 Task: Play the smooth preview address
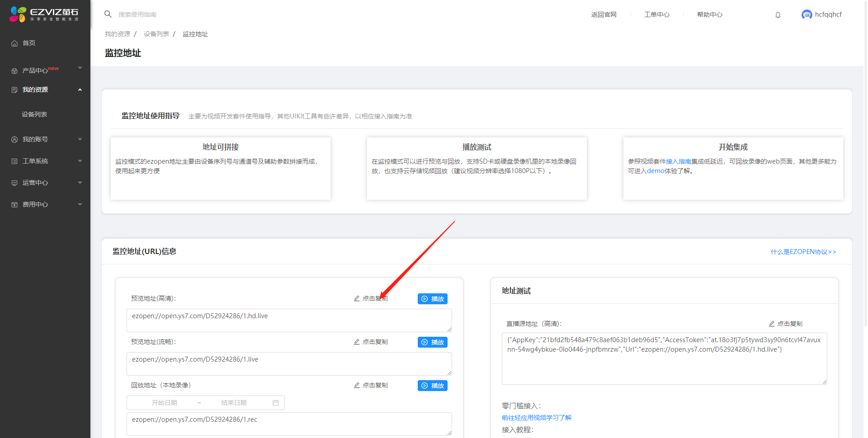coord(432,342)
